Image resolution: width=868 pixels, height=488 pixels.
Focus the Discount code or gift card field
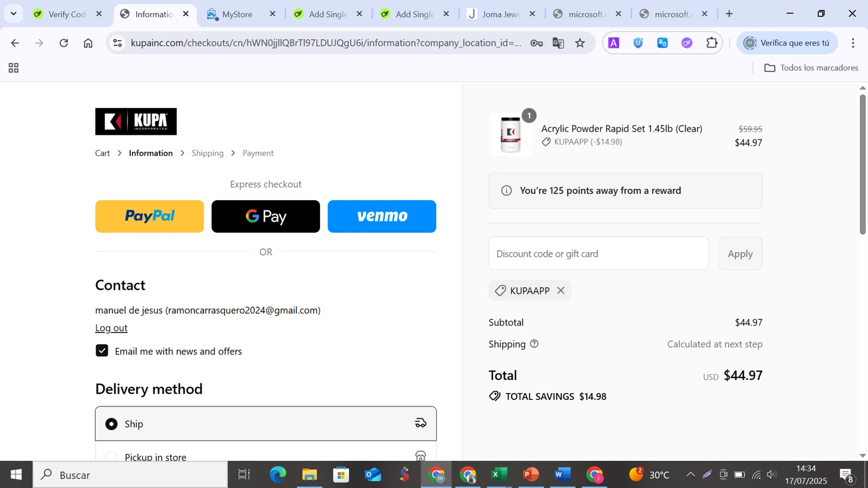click(x=598, y=253)
